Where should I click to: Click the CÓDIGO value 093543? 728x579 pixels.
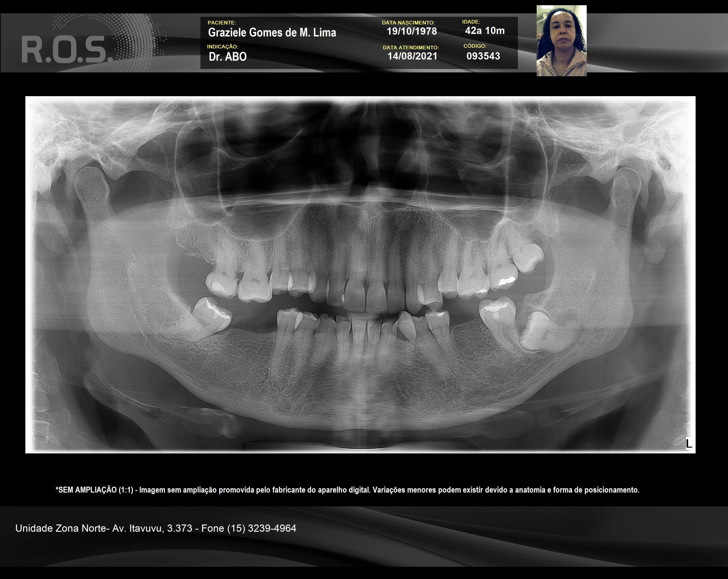tap(483, 56)
